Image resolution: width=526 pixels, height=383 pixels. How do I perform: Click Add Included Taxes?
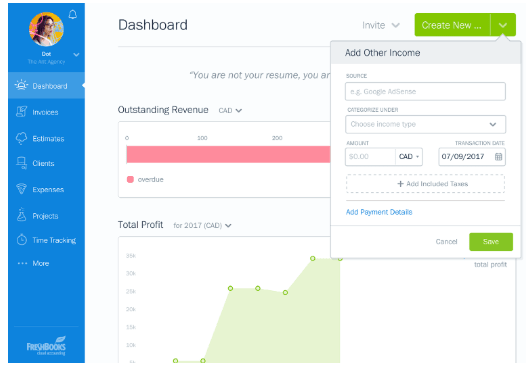(x=425, y=184)
